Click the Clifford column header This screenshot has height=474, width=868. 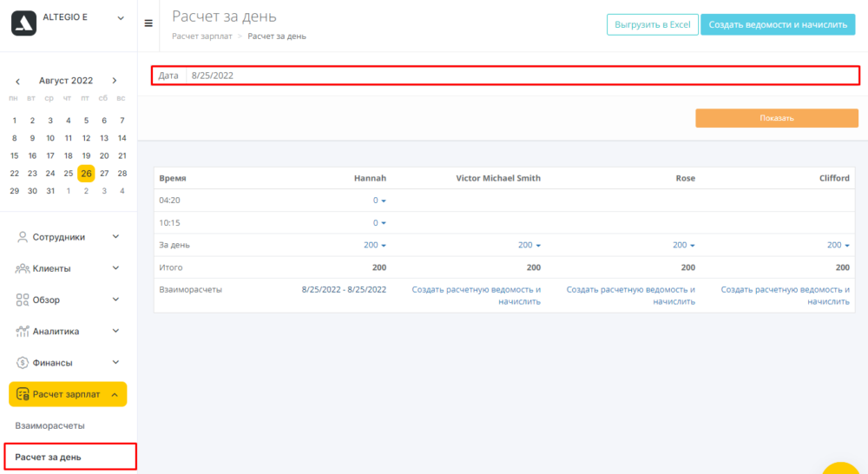(x=834, y=178)
